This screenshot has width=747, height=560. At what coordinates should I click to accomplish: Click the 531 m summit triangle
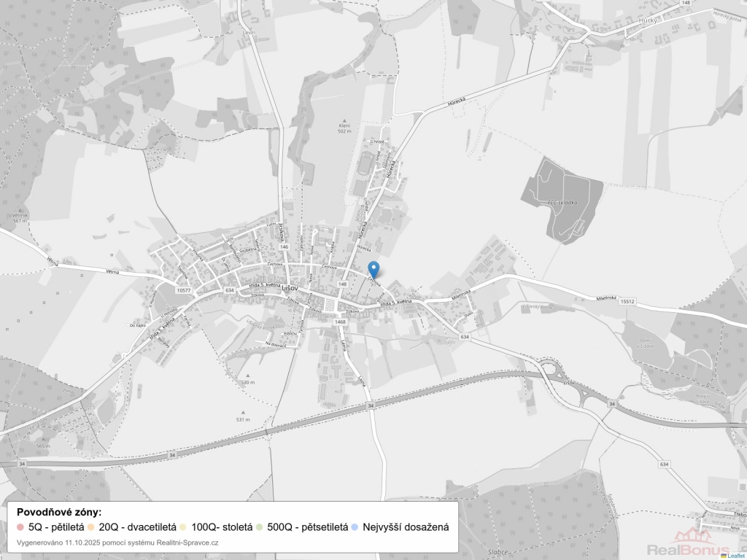point(244,413)
